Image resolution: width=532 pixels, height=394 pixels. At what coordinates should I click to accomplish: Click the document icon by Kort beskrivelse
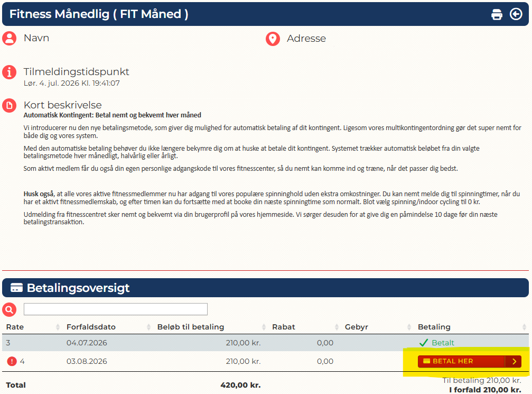[9, 105]
